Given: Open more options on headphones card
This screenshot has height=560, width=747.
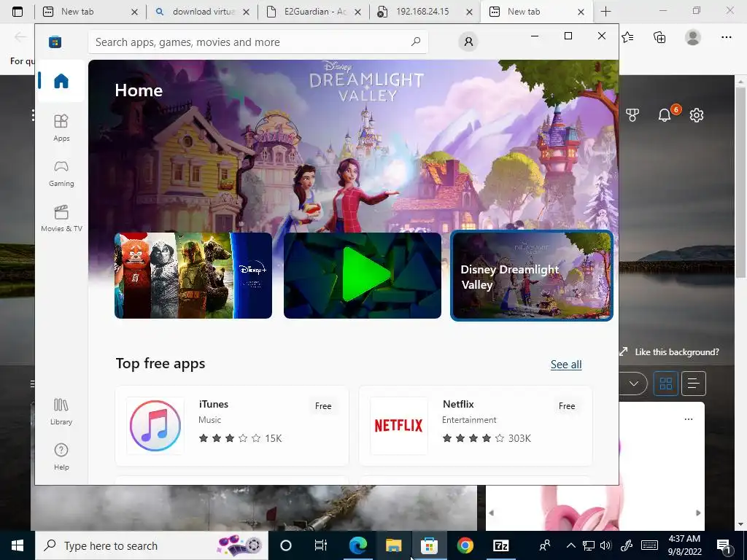Looking at the screenshot, I should tap(689, 419).
